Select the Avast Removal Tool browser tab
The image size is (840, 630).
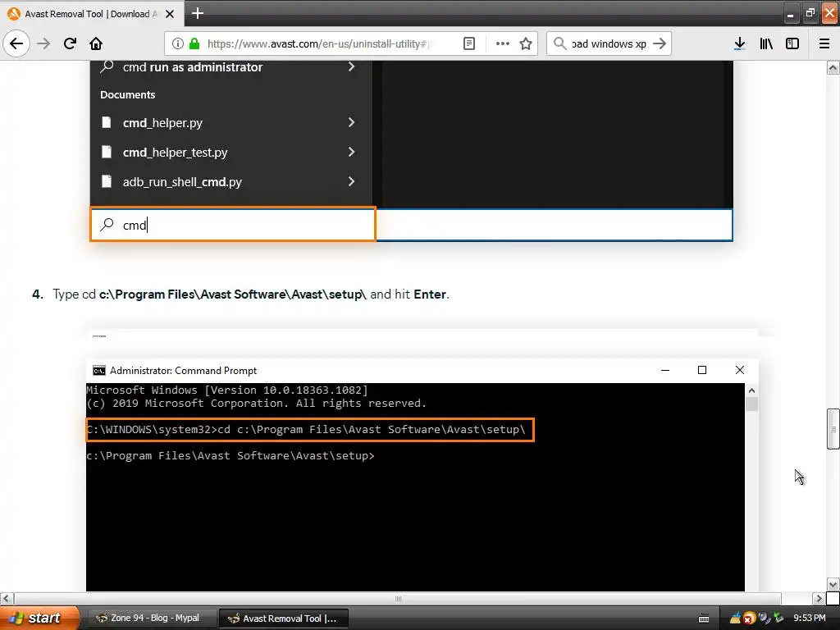pos(92,14)
